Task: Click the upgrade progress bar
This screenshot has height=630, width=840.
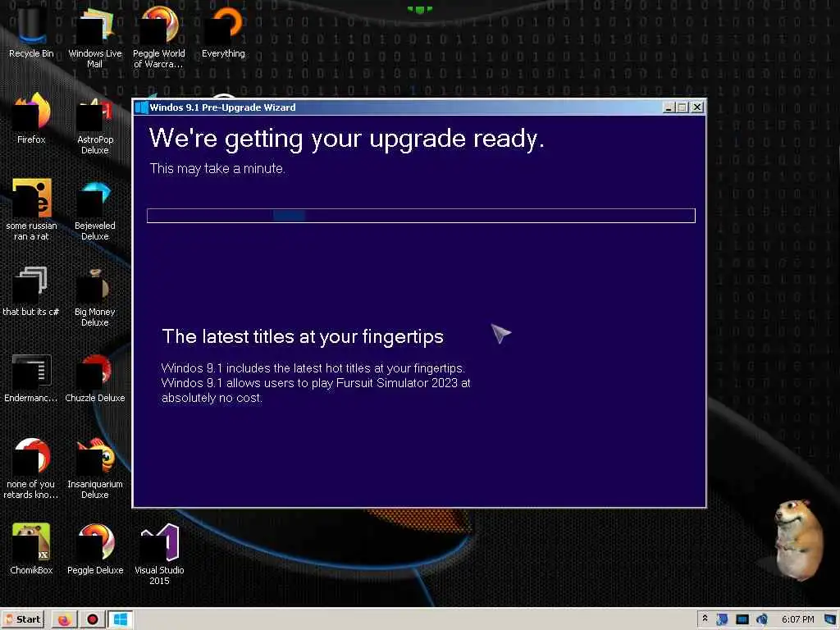Action: 421,216
